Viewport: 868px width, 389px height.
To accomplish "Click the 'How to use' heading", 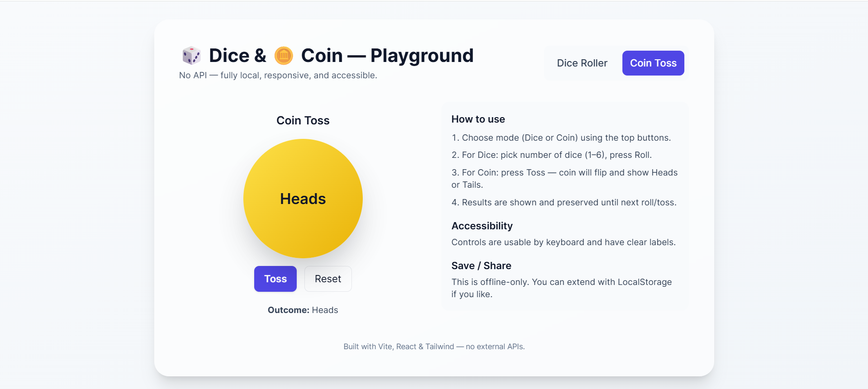I will (x=478, y=119).
